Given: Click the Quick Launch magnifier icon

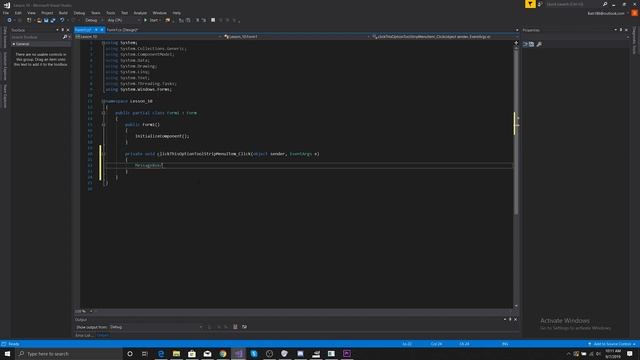Looking at the screenshot, I should 605,4.
